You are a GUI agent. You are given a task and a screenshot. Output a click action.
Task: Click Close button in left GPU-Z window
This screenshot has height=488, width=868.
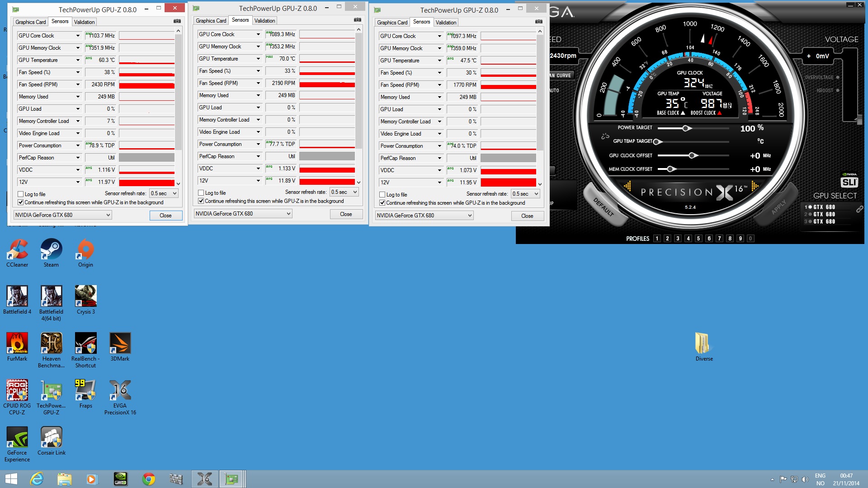tap(165, 216)
